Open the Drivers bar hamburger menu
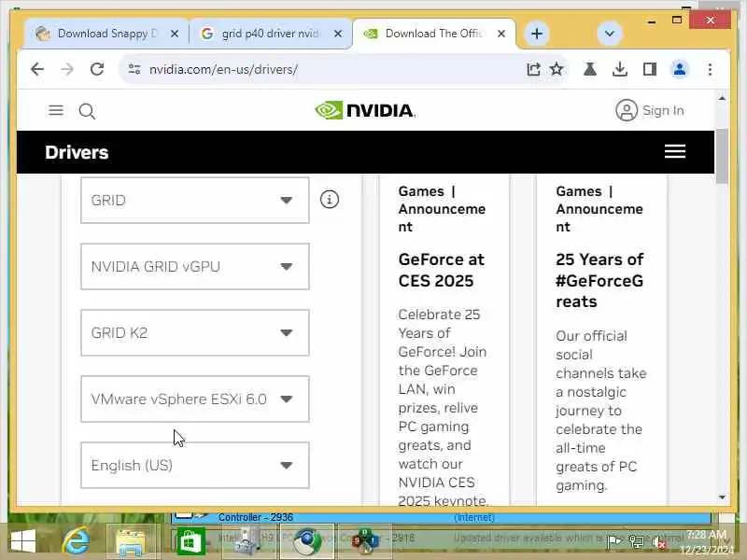The height and width of the screenshot is (560, 747). (x=675, y=152)
